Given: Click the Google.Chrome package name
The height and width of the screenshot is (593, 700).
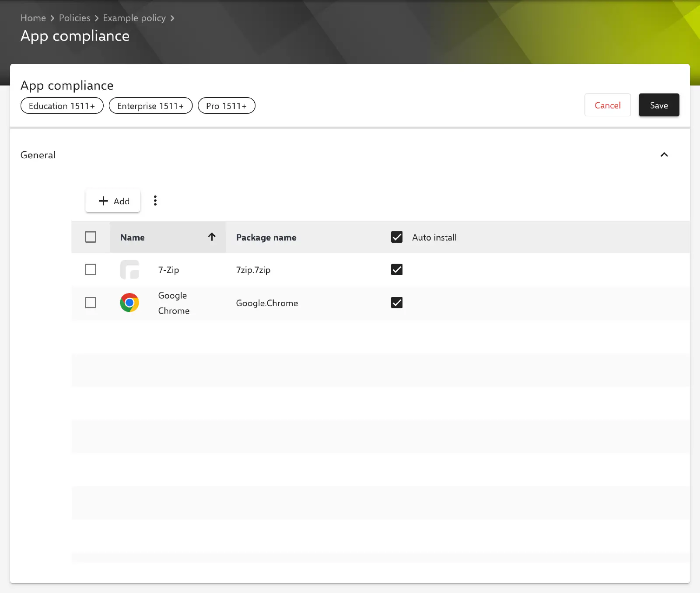Looking at the screenshot, I should 267,303.
